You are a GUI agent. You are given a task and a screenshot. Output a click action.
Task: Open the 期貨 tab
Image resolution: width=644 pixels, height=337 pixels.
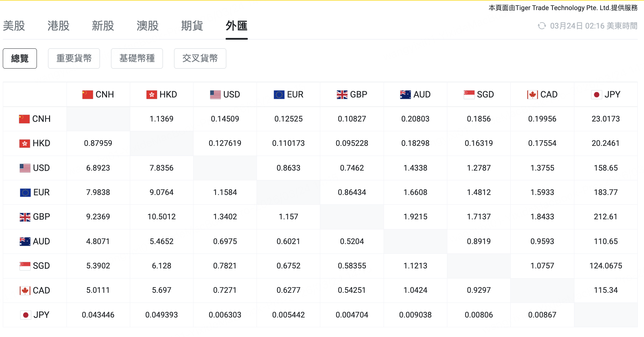coord(192,26)
